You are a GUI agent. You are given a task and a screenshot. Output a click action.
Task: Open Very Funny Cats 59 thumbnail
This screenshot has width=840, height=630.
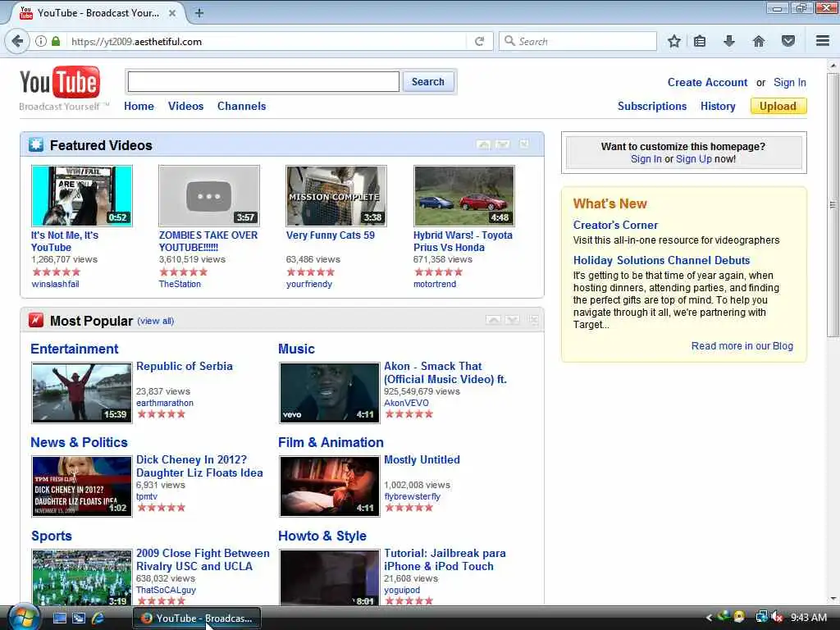(x=336, y=195)
